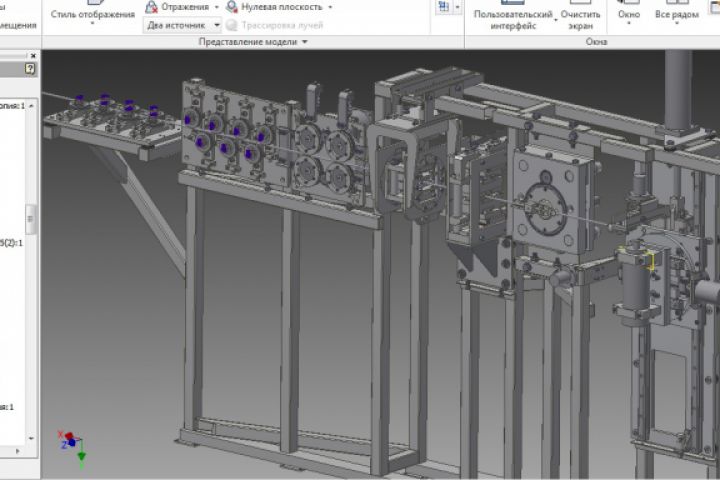The height and width of the screenshot is (480, 720).
Task: Select browser tree row ending "5(2):1"
Action: 11,243
